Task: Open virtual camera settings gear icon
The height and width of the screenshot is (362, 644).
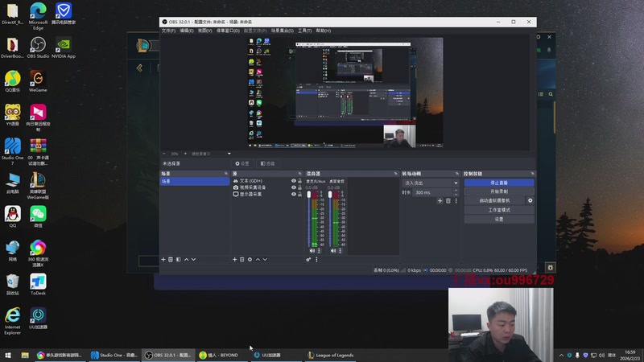Action: [530, 200]
